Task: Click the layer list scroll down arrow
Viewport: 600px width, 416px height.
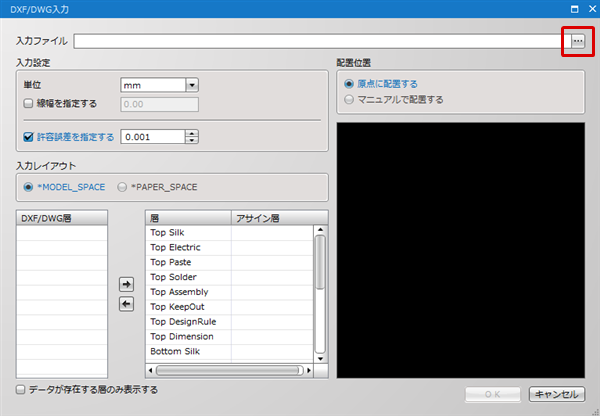Action: tap(320, 359)
